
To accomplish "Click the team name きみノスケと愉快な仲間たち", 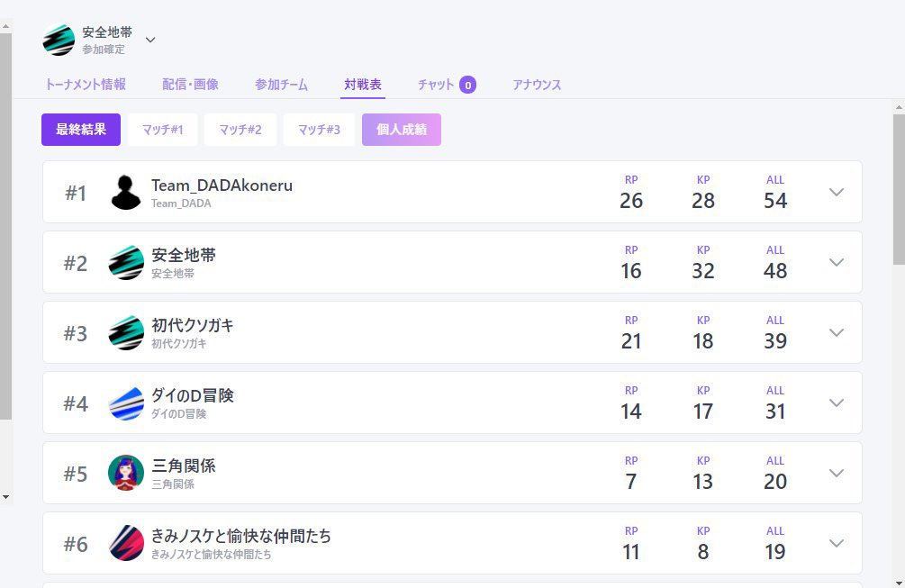I will (x=241, y=536).
